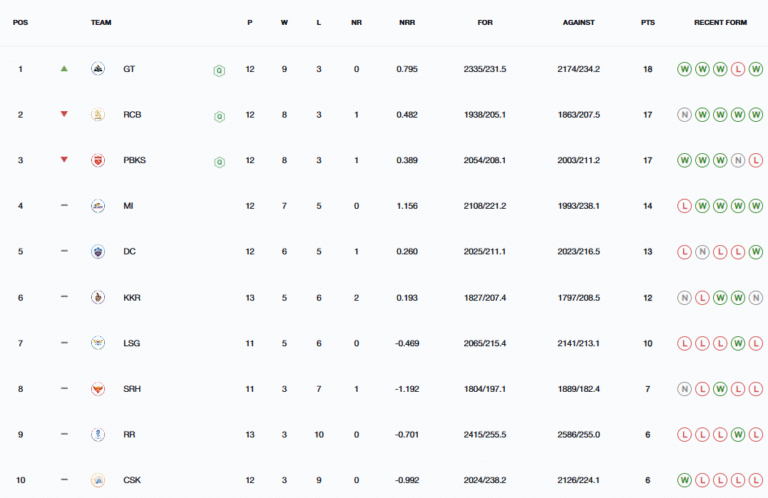Click the PBKS team logo
This screenshot has height=498, width=768.
[x=97, y=160]
